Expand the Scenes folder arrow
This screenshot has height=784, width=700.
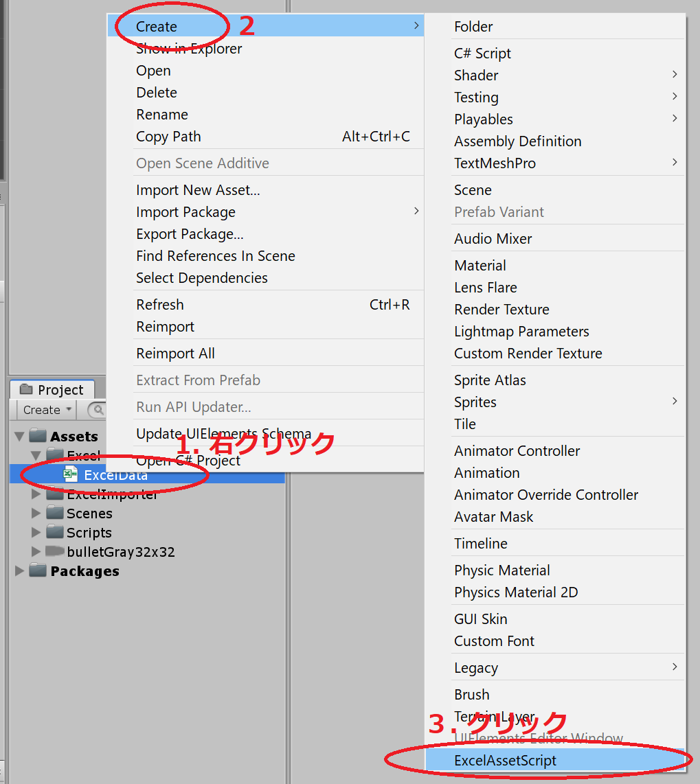pyautogui.click(x=36, y=513)
